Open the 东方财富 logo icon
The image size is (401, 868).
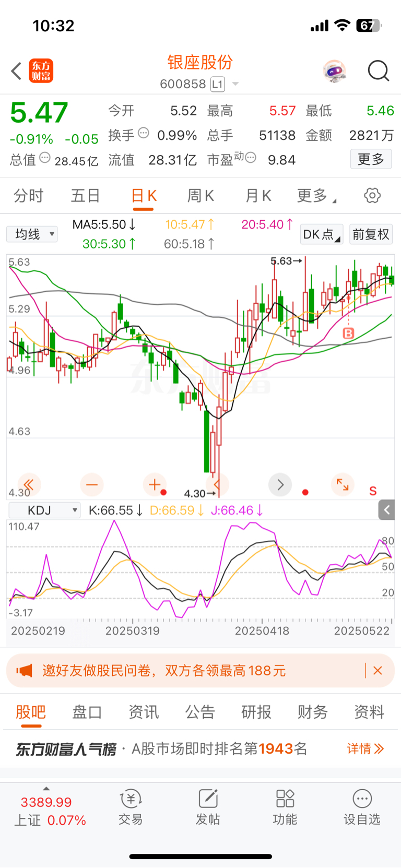(x=41, y=71)
